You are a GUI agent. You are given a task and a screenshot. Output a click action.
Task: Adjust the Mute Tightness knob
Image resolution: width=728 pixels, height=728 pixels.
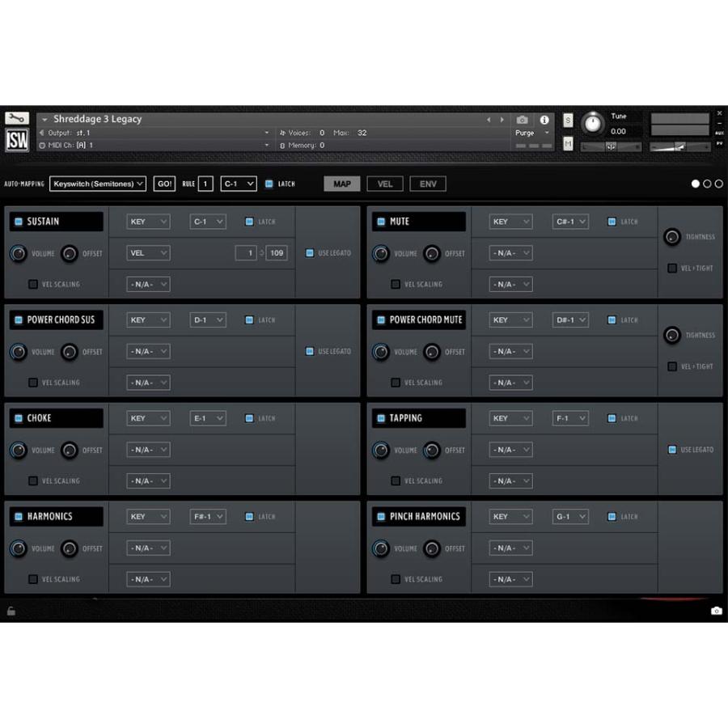(672, 237)
